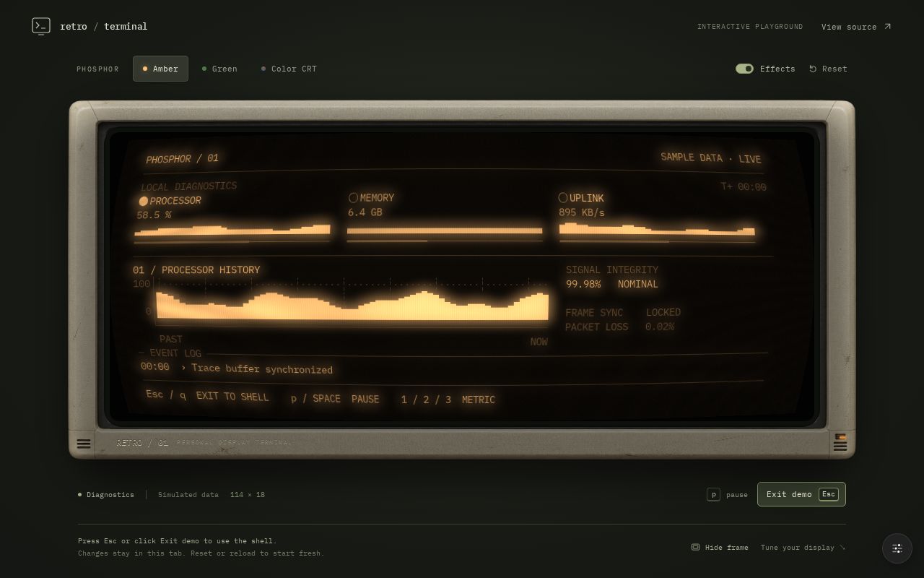Screen dimensions: 924x578
Task: Click the memory usage bar
Action: 445,231
